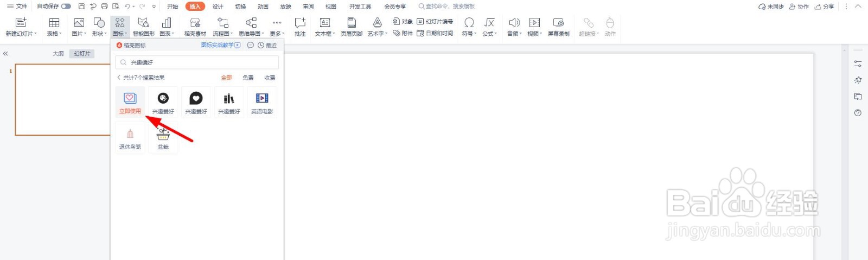Click the 未同步 cloud sync status
The width and height of the screenshot is (868, 260).
point(771,7)
